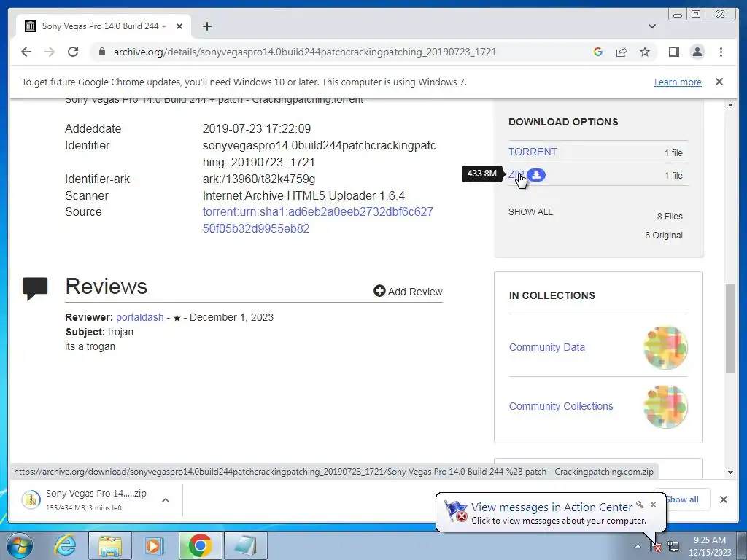Click the TORRENT download option
Image resolution: width=747 pixels, height=560 pixels.
533,152
